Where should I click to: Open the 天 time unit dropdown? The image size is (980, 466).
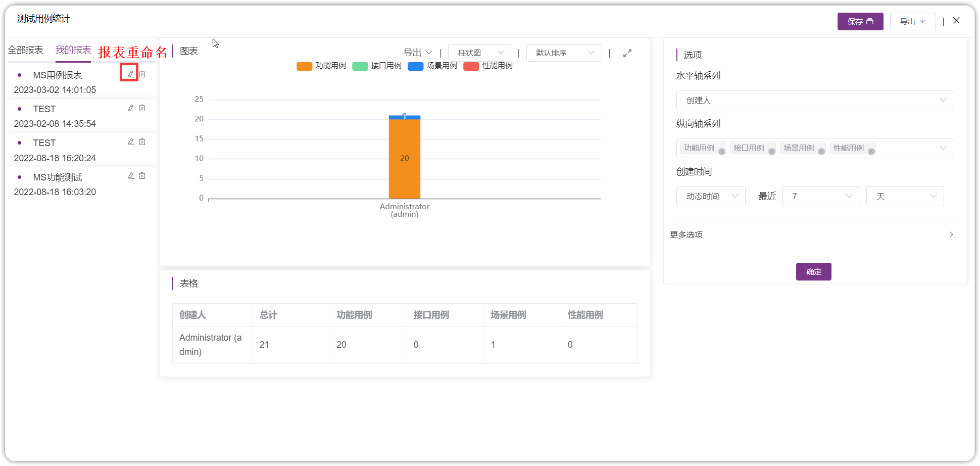click(905, 196)
